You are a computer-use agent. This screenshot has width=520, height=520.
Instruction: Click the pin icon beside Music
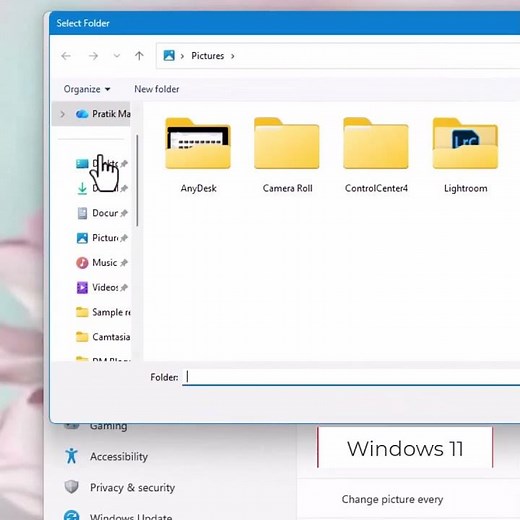pos(124,263)
